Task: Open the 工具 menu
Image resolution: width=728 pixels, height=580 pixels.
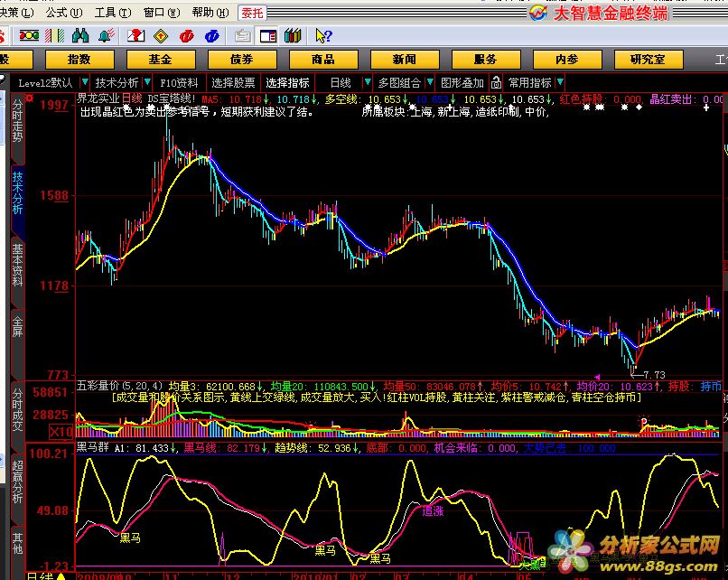Action: (x=113, y=13)
